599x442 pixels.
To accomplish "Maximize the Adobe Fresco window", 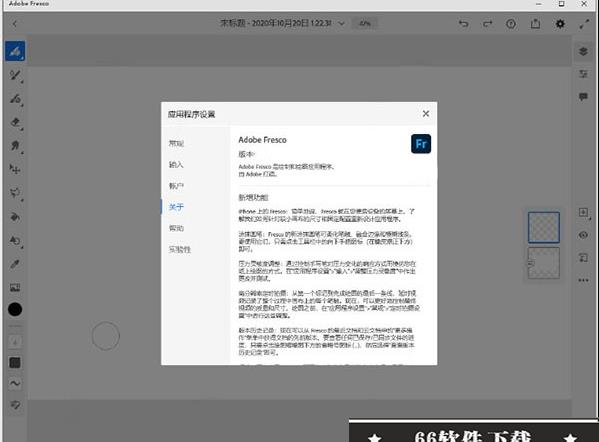I will point(561,4).
